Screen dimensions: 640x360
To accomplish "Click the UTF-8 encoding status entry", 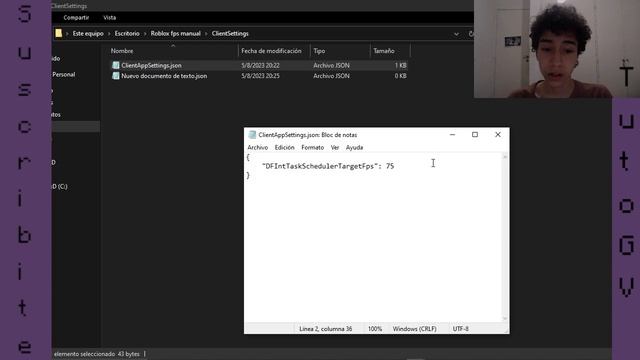I will click(460, 329).
